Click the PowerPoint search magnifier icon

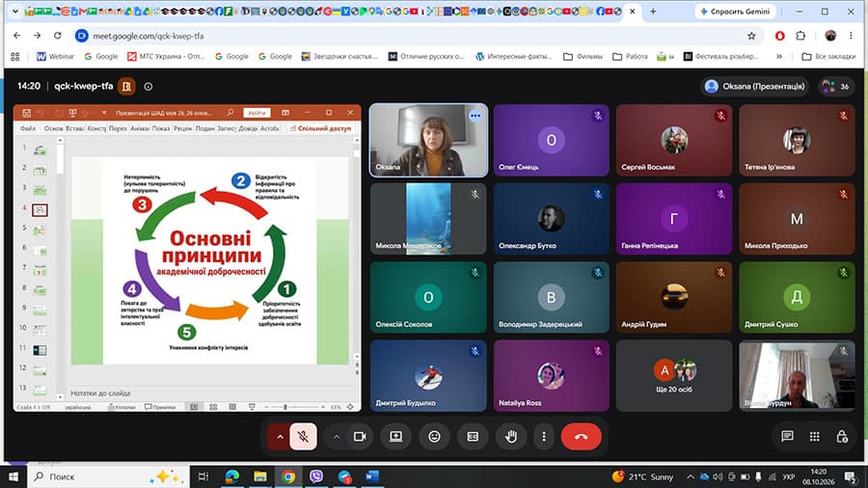point(230,112)
